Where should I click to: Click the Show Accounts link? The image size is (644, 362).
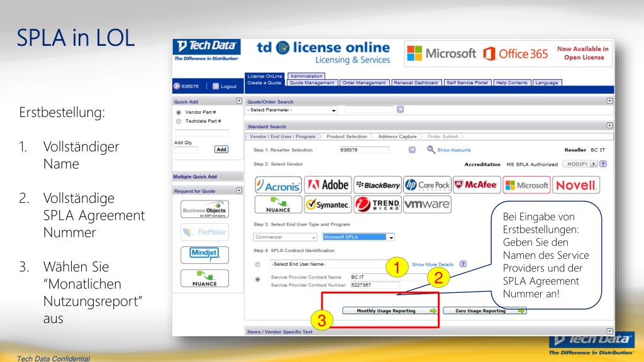tap(454, 150)
